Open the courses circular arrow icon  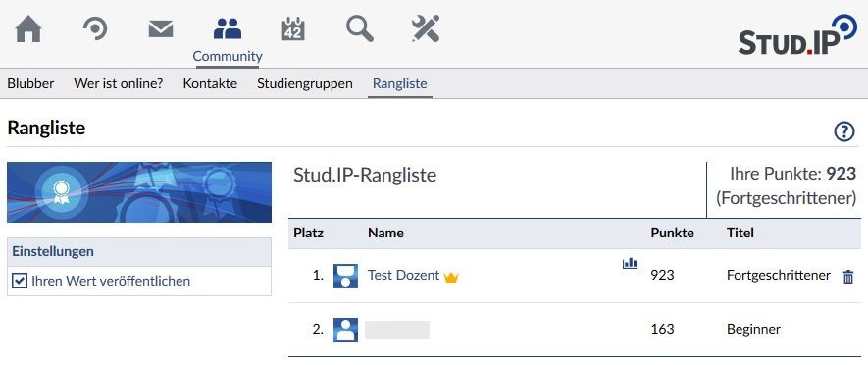95,28
